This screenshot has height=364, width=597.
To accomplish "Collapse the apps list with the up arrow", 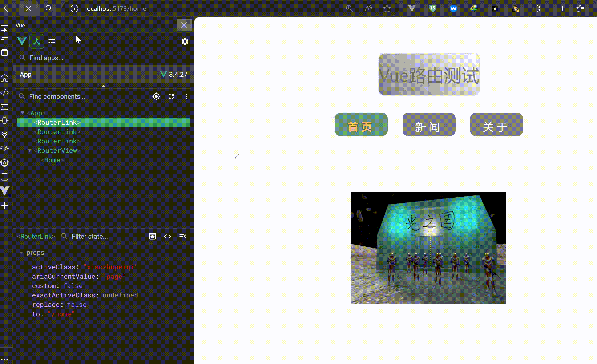I will pos(103,86).
